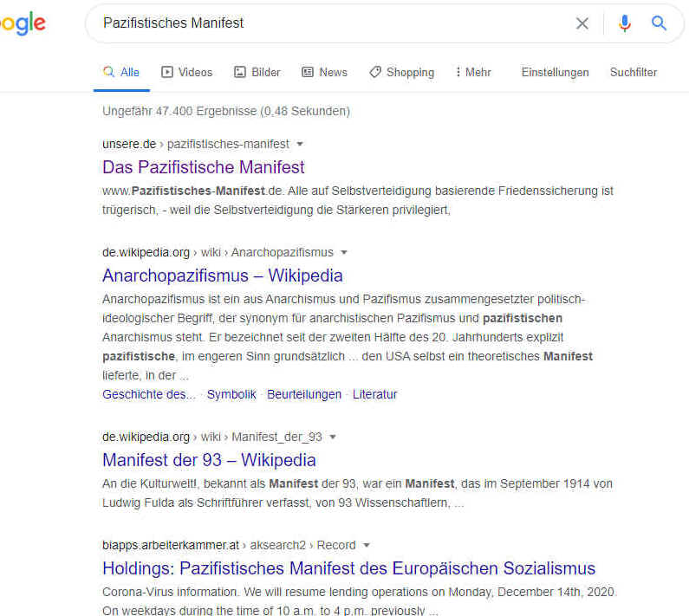This screenshot has width=689, height=616.
Task: Click the News newspaper icon
Action: 308,72
